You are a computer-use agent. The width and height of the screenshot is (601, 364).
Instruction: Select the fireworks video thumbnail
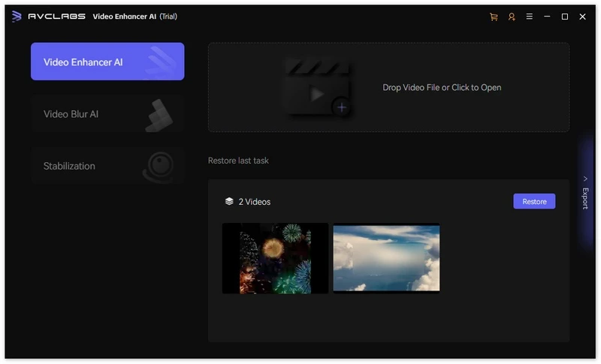275,258
